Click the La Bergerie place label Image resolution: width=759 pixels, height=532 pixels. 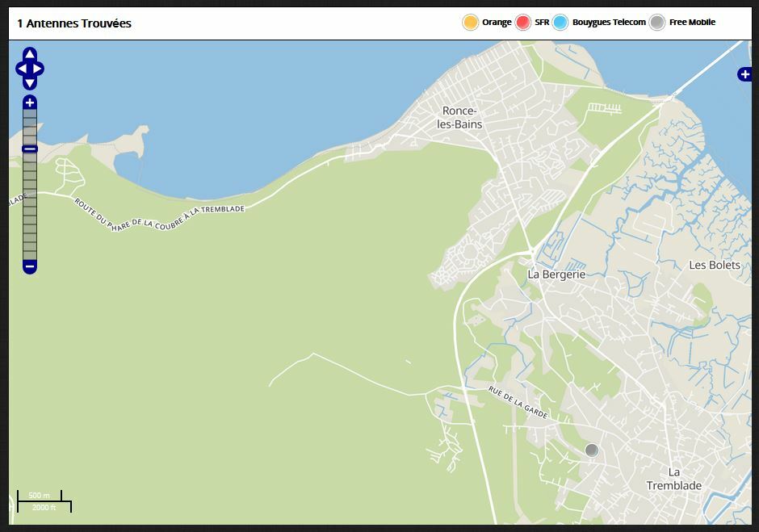click(556, 274)
